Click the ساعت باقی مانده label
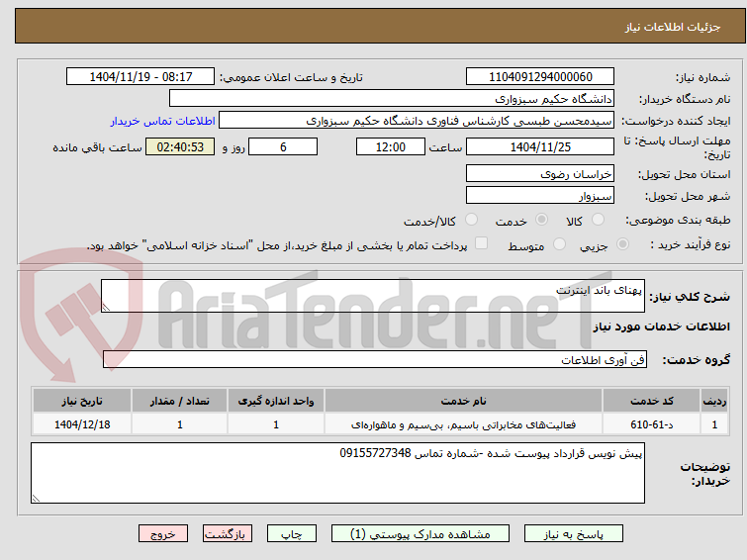This screenshot has width=747, height=560. [x=97, y=147]
